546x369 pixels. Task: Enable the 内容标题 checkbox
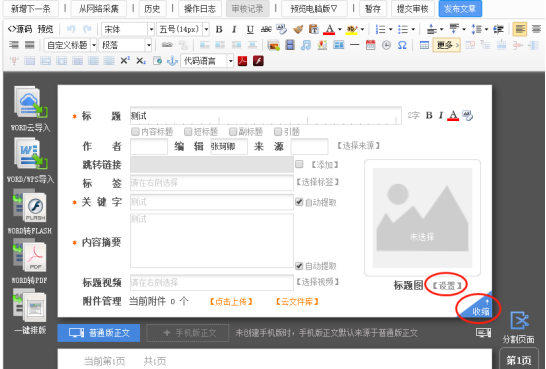135,132
